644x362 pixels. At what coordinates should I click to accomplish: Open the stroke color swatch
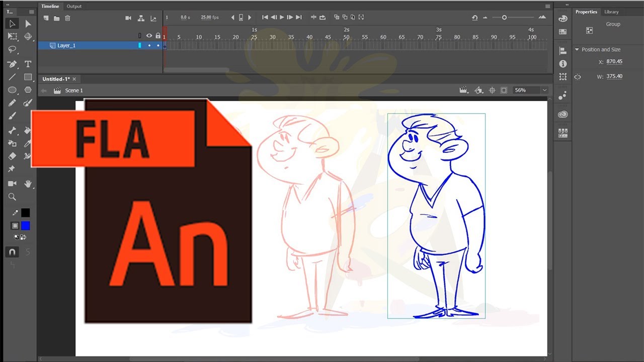25,213
